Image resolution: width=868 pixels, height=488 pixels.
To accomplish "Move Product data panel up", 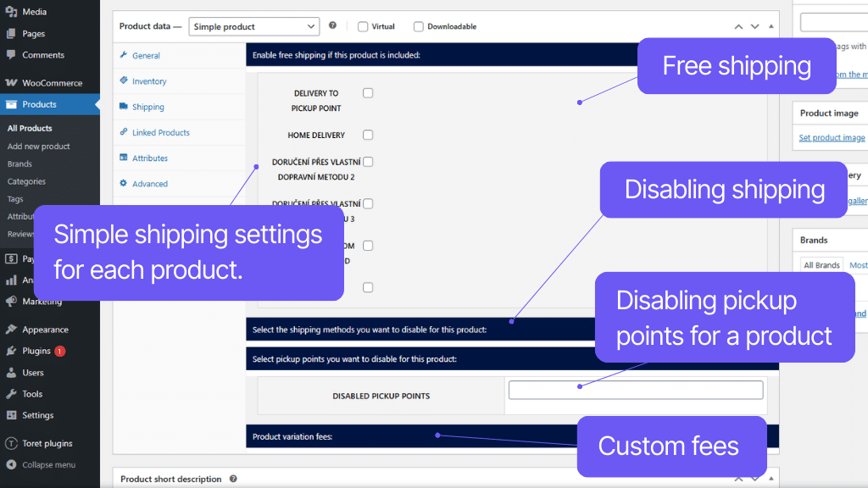I will (738, 26).
